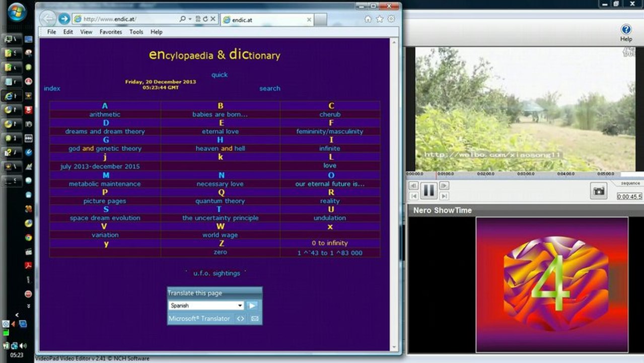Screen dimensions: 644x363
Task: Take a snapshot with the camera button
Action: pyautogui.click(x=599, y=191)
